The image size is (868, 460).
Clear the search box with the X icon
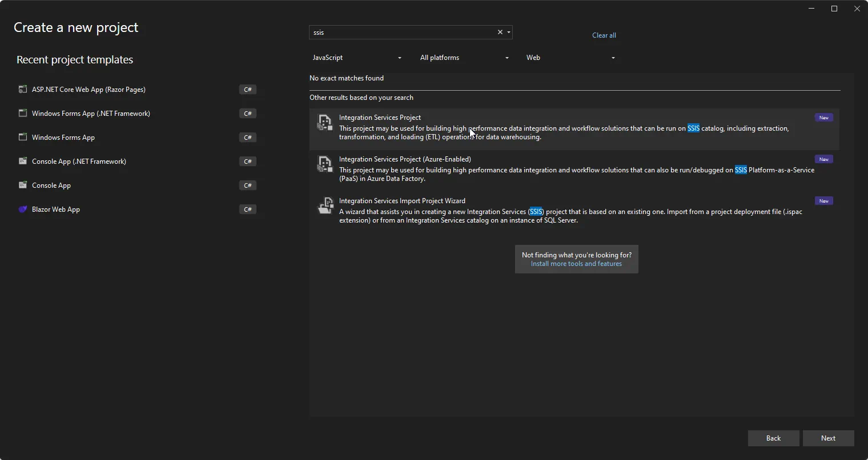pos(500,33)
